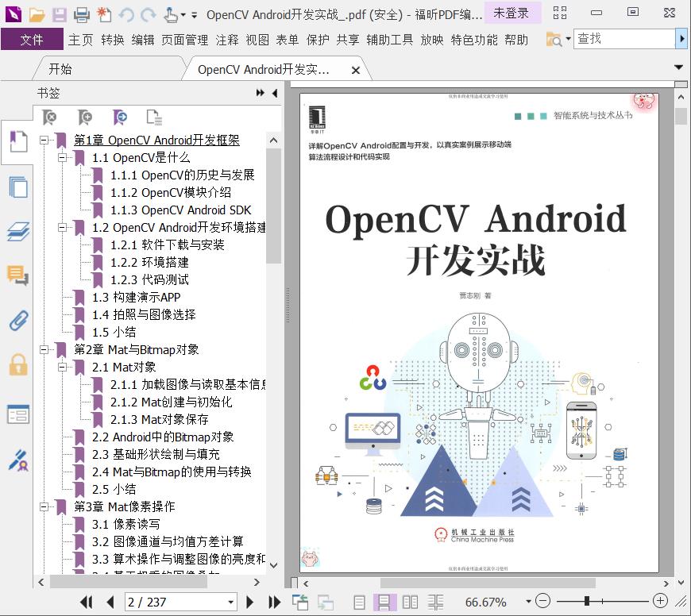Open the Attachments paperclip panel

point(18,320)
